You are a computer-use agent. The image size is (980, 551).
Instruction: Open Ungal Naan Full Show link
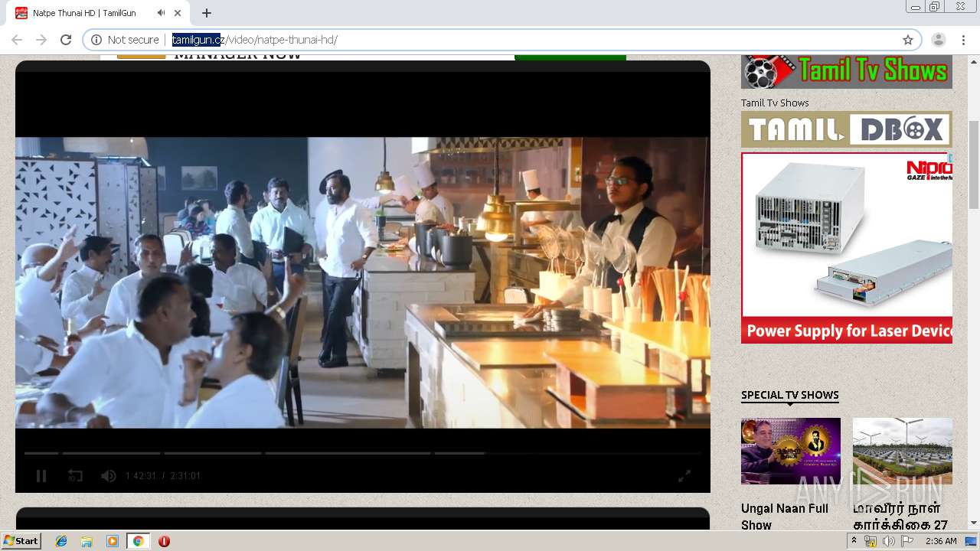point(785,517)
